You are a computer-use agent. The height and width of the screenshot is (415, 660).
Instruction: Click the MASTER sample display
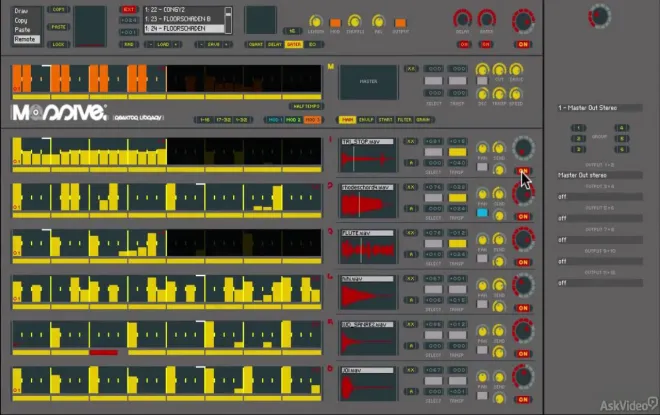tap(368, 82)
